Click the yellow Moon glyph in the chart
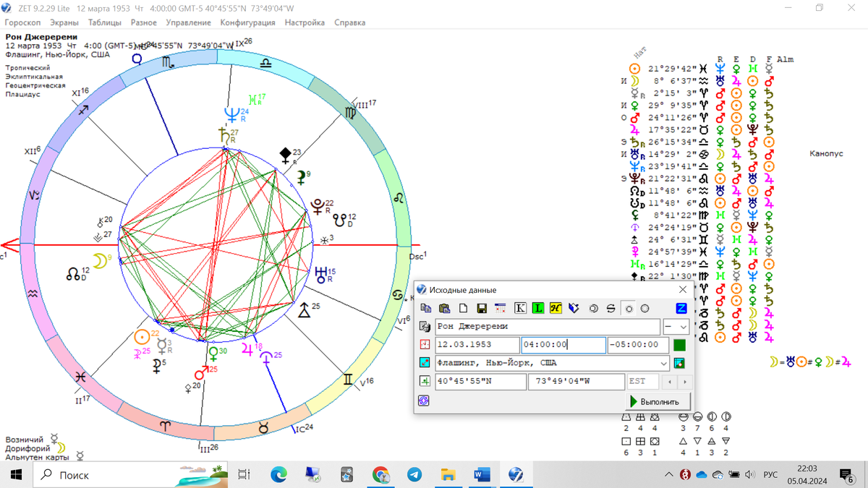 coord(99,262)
